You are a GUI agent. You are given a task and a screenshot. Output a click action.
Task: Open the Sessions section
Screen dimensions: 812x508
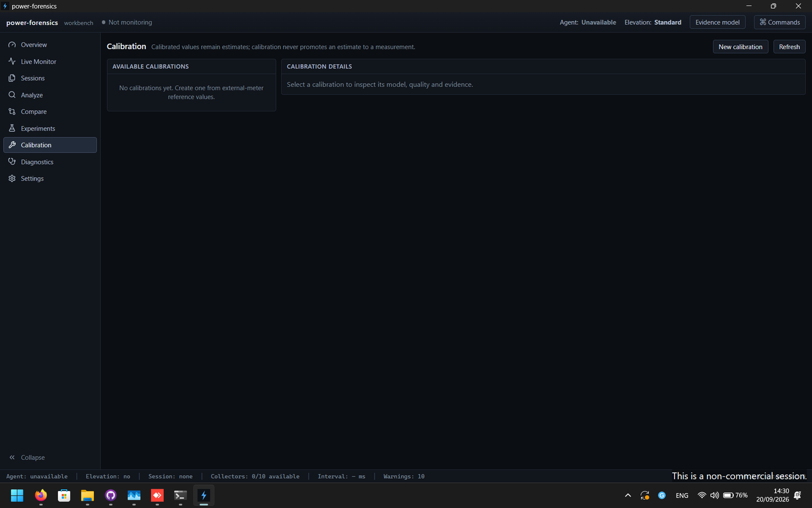(x=50, y=78)
